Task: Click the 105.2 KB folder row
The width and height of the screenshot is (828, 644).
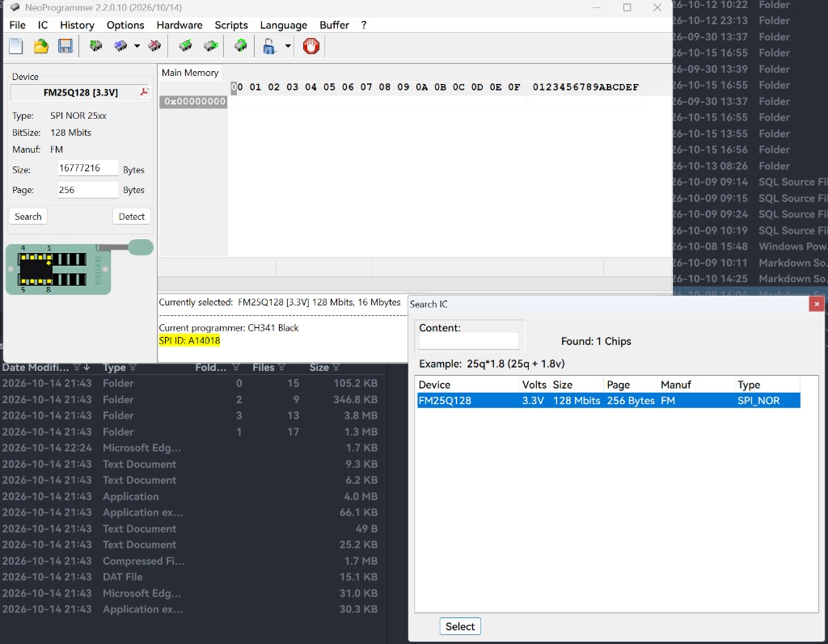Action: click(190, 383)
